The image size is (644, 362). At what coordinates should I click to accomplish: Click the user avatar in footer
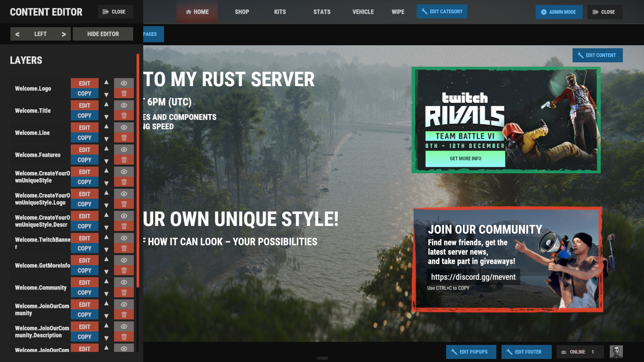point(616,352)
